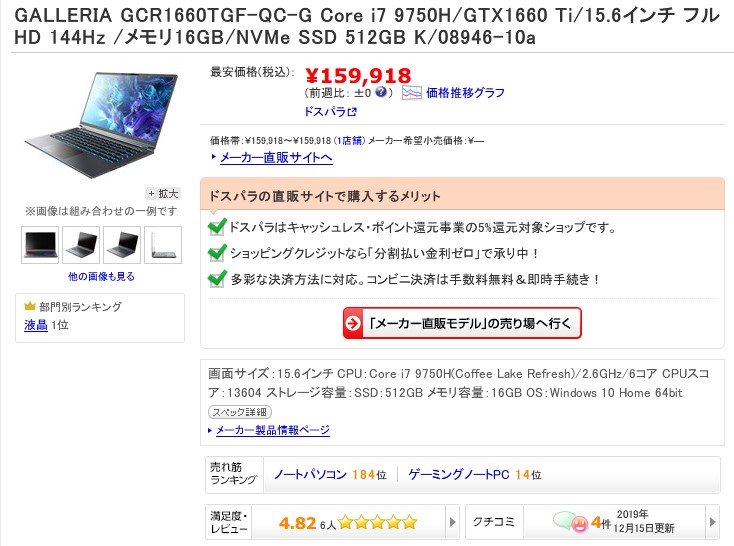Click the external link icon beside ドスパラ

click(352, 112)
